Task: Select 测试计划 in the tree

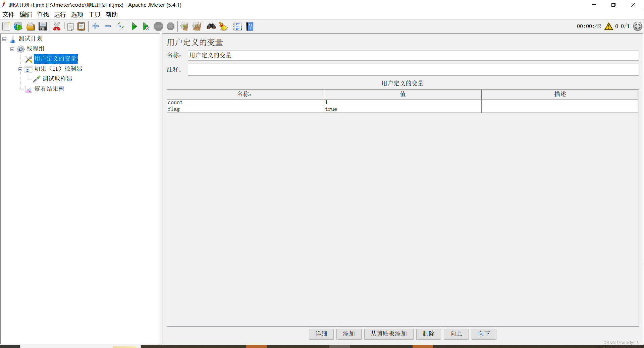Action: pos(31,39)
